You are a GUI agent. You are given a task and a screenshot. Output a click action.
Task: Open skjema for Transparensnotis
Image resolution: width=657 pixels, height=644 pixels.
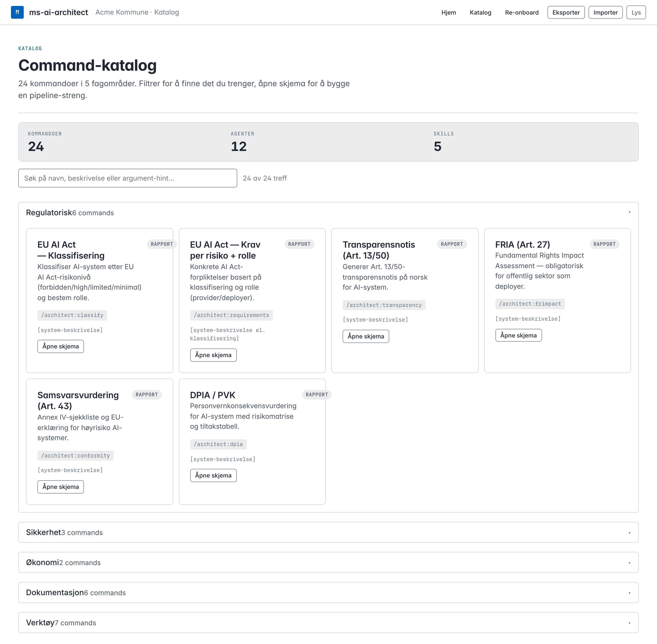[366, 337]
